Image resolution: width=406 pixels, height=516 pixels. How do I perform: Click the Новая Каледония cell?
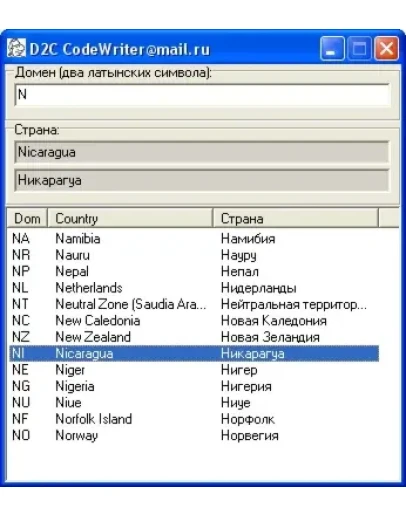point(274,321)
